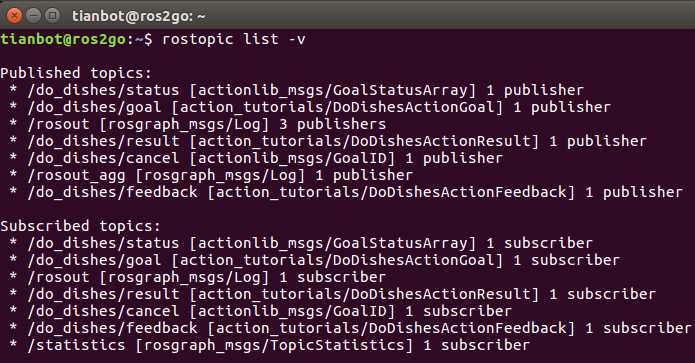Image resolution: width=695 pixels, height=363 pixels.
Task: Select the subscribed /do_dishes/cancel topic line
Action: tap(261, 311)
